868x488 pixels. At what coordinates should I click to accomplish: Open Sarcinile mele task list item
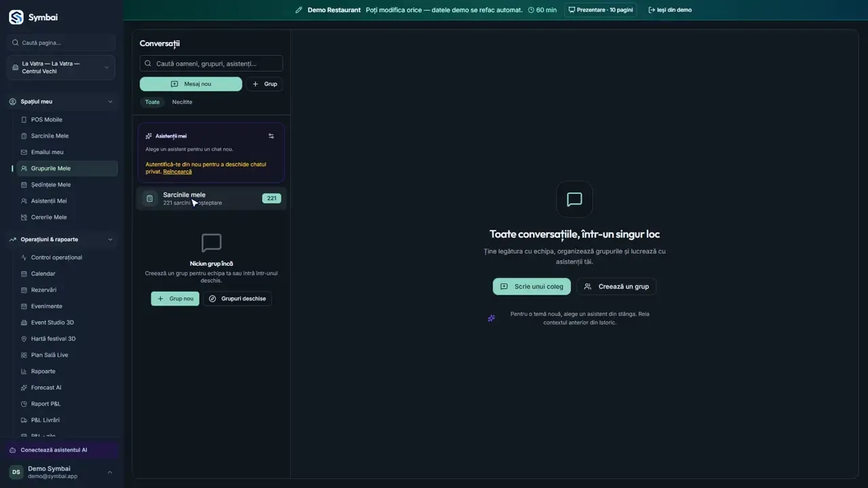point(212,199)
